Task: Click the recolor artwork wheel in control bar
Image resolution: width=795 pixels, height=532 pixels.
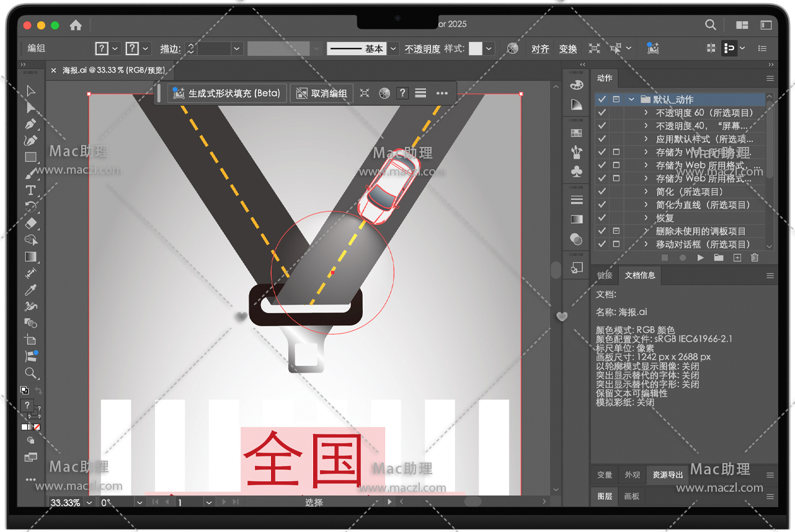Action: coord(512,48)
